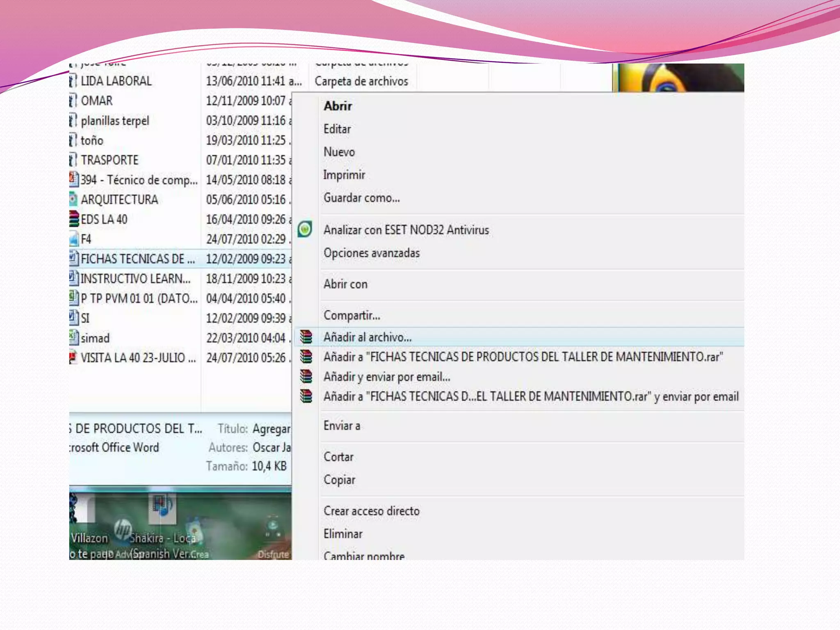Viewport: 840px width, 630px height.
Task: Click WinRAR icon beside Añadir al archivo
Action: click(306, 337)
